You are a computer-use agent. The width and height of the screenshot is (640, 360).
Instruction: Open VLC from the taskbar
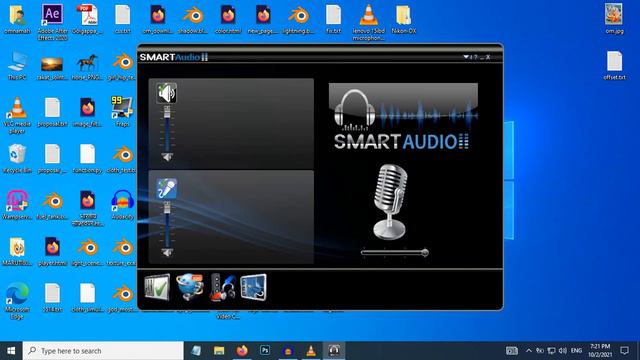[311, 351]
